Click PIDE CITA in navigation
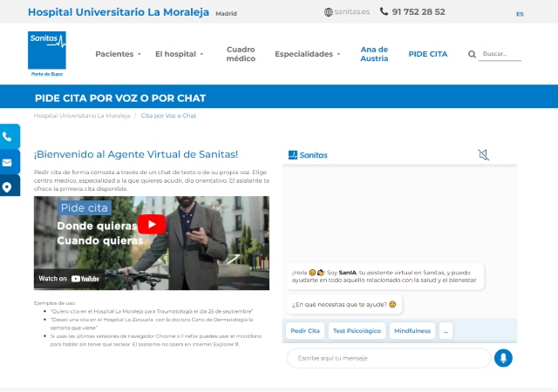The height and width of the screenshot is (392, 558). coord(428,54)
